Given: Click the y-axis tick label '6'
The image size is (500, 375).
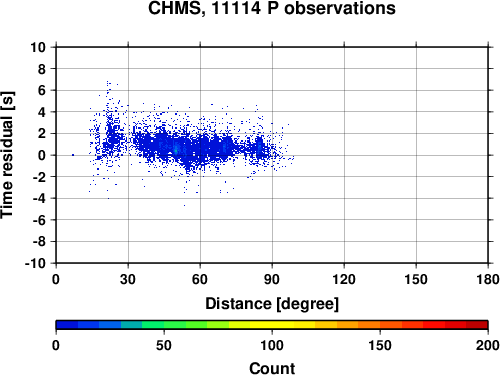Looking at the screenshot, I should coord(42,90).
